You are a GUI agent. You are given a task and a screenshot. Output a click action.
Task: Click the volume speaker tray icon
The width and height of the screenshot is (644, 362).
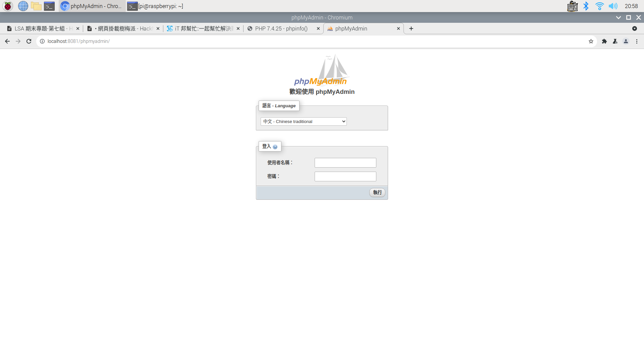(x=613, y=6)
